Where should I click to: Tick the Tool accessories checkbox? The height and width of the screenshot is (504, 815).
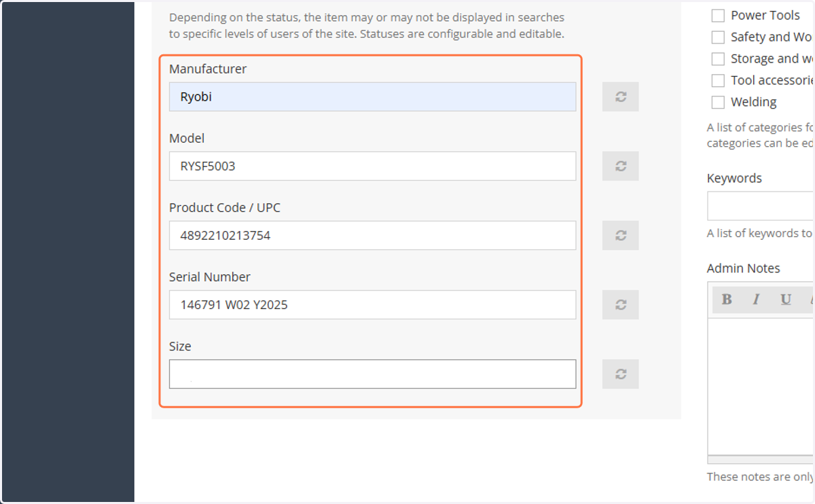tap(718, 80)
